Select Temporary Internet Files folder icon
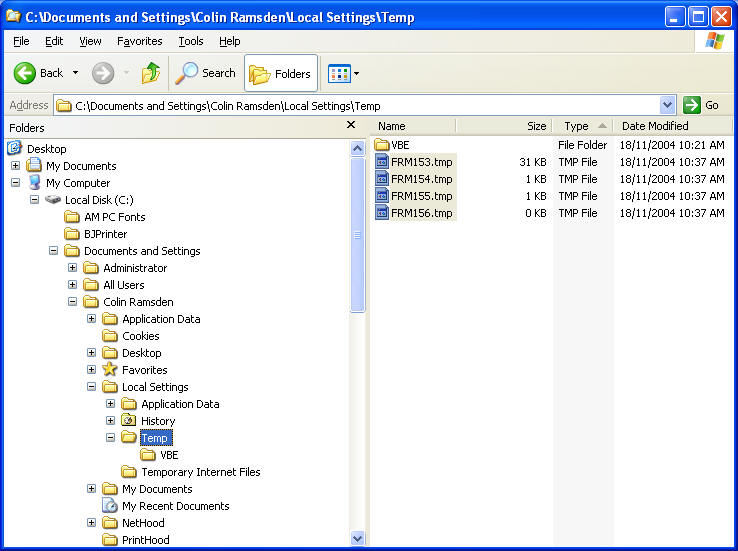Viewport: 738px width, 551px height. (128, 471)
